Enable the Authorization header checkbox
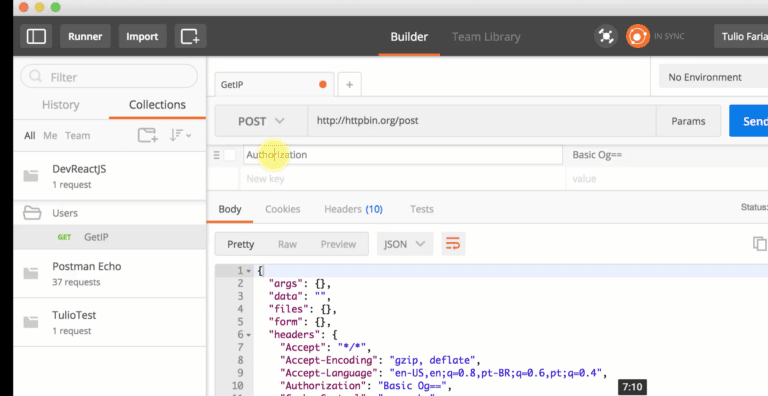The height and width of the screenshot is (396, 768). click(x=230, y=155)
